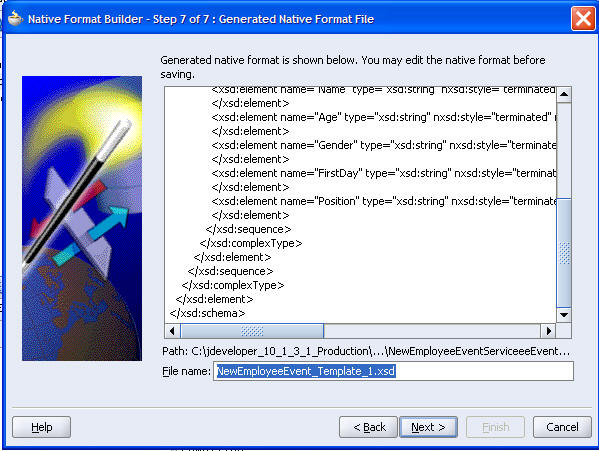Image resolution: width=599 pixels, height=451 pixels.
Task: Click the Cancel button
Action: pyautogui.click(x=562, y=427)
